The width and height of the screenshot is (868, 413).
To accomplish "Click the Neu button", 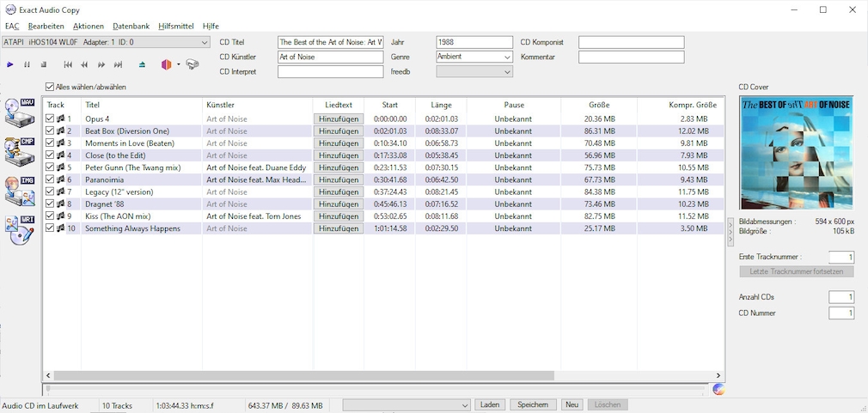I will (x=572, y=405).
